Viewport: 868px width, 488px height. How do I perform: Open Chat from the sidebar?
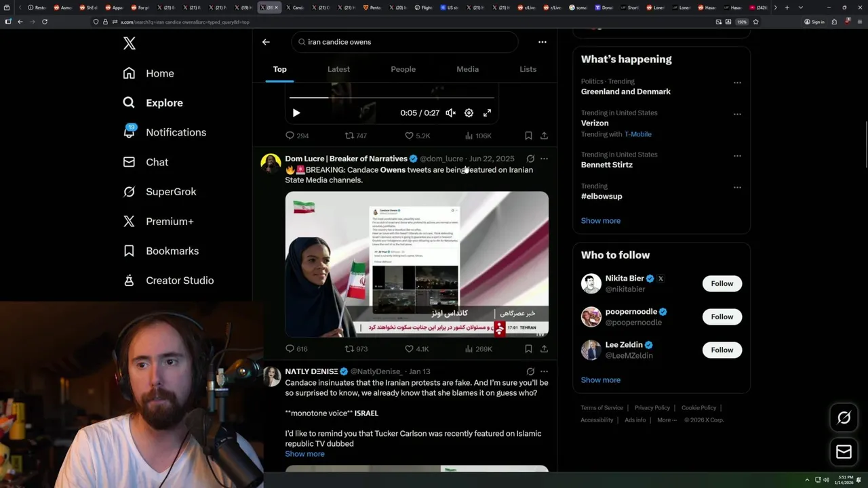click(146, 162)
